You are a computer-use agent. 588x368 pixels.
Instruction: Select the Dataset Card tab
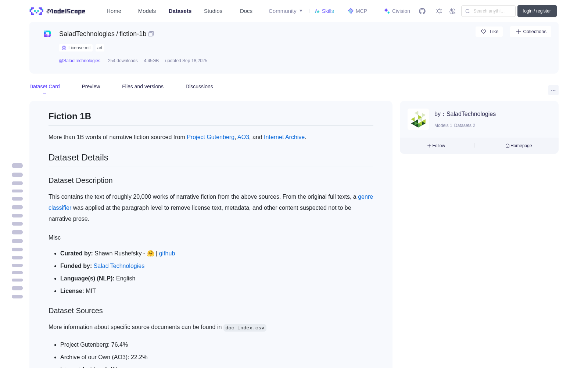click(x=44, y=86)
